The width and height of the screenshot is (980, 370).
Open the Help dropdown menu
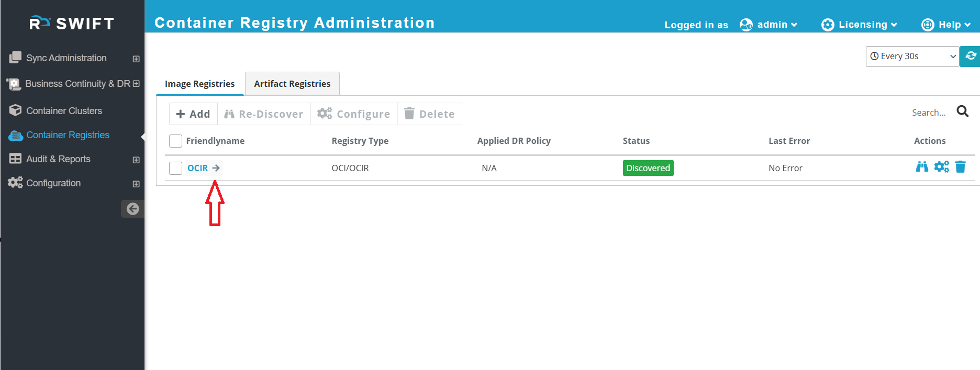(954, 25)
